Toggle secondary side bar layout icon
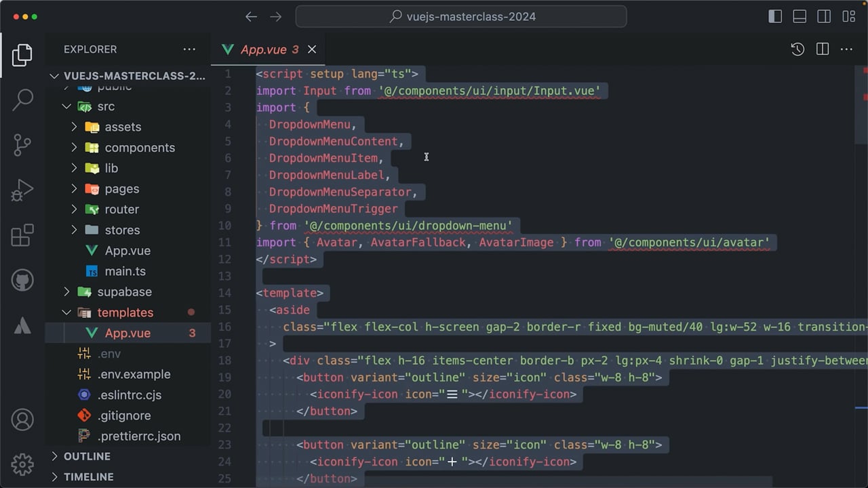This screenshot has width=868, height=488. pos(824,17)
